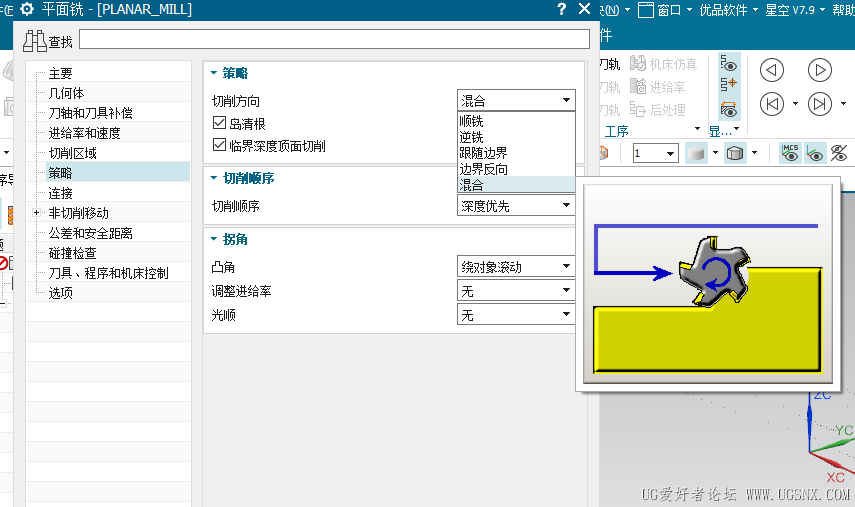The width and height of the screenshot is (855, 507).
Task: Select 公差和安全距离 in the tree
Action: pos(91,233)
